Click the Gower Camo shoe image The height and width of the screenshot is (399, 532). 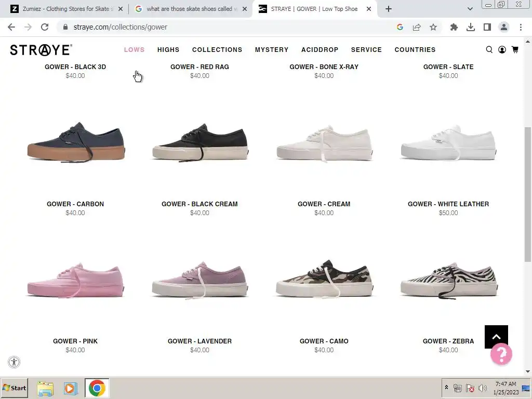[x=325, y=279]
